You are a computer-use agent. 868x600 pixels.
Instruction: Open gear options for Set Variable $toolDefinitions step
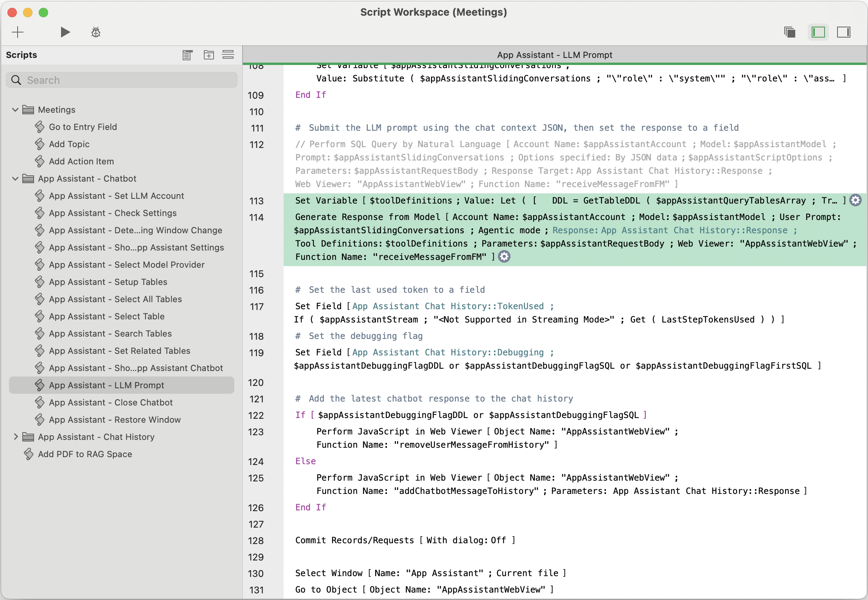point(855,201)
